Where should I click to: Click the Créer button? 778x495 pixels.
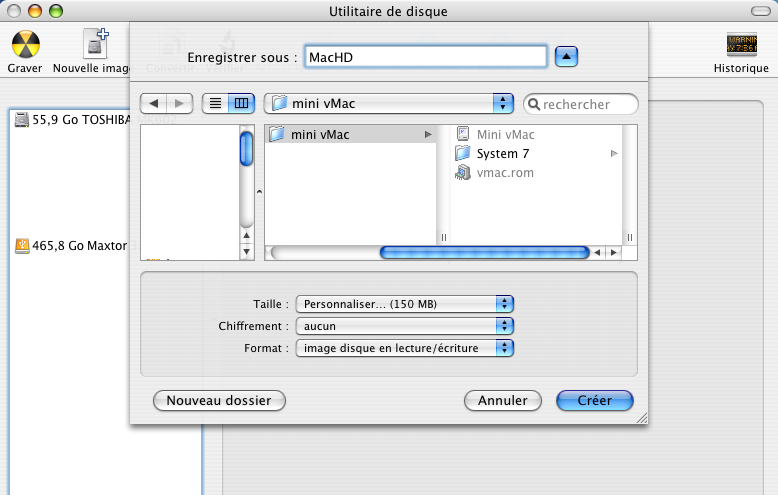click(x=595, y=400)
